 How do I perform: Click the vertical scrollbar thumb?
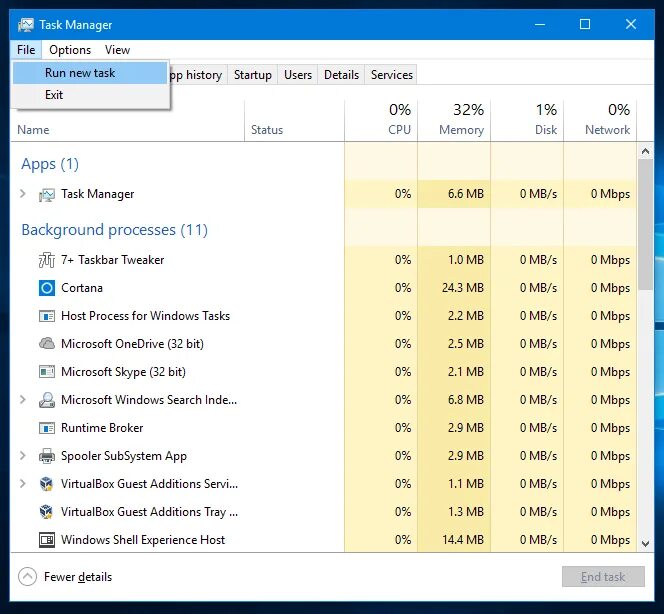[x=645, y=225]
